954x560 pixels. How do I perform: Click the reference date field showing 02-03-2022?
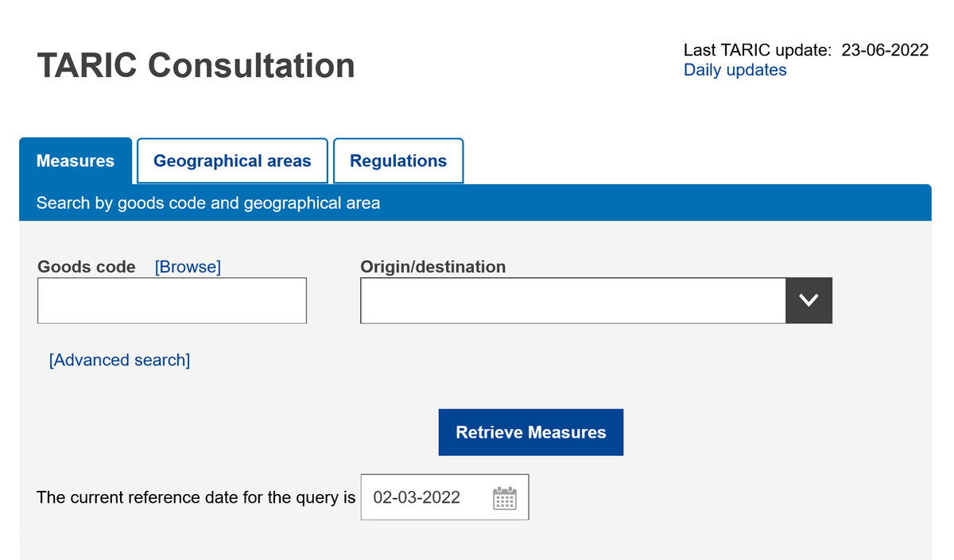pyautogui.click(x=444, y=497)
